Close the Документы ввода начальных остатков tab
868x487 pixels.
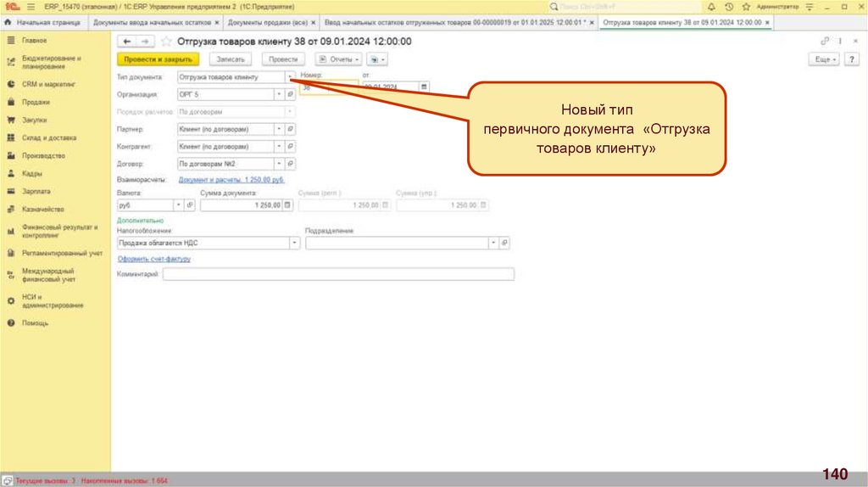pos(217,23)
